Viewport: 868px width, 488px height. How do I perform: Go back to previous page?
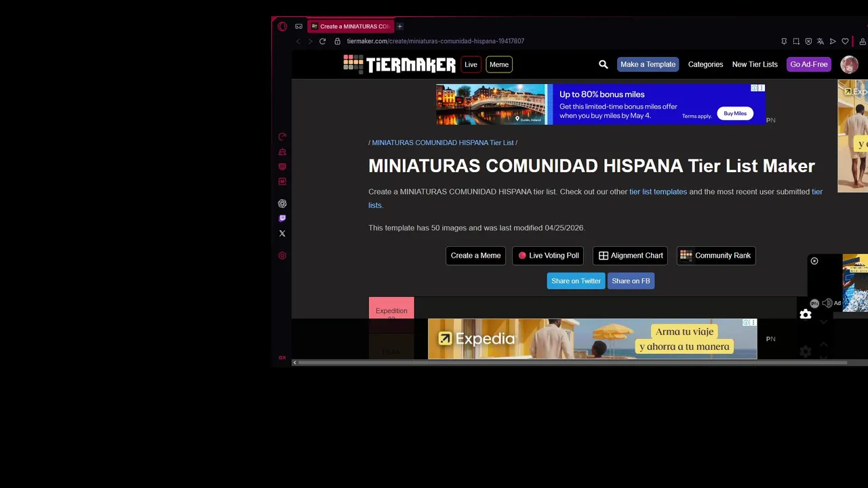(x=298, y=41)
